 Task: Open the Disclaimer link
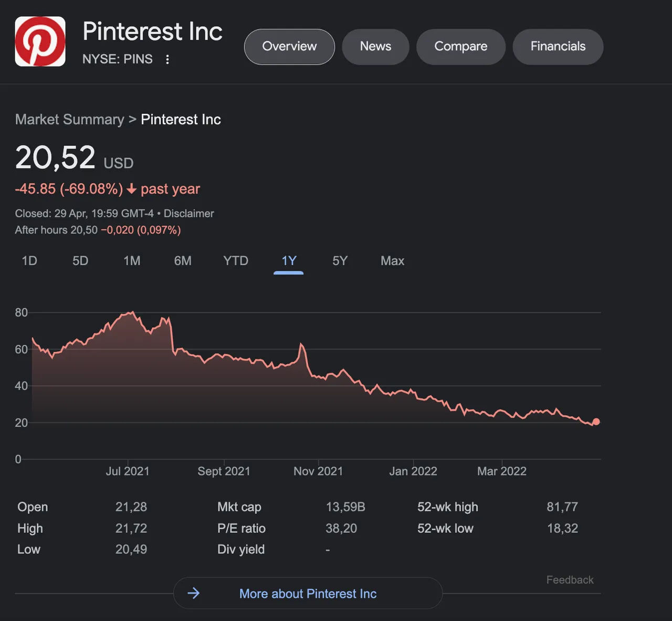(x=189, y=214)
